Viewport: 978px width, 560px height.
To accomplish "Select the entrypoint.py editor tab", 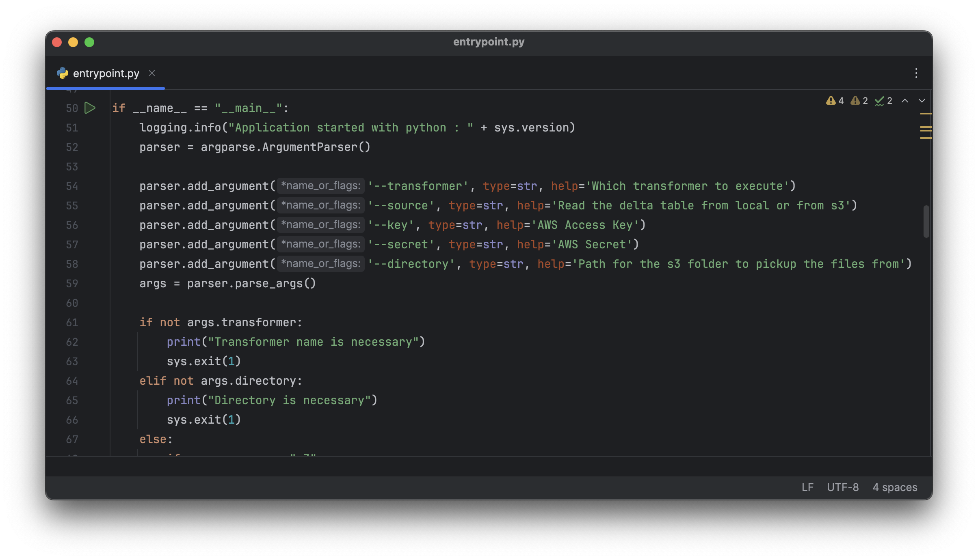I will click(x=106, y=73).
